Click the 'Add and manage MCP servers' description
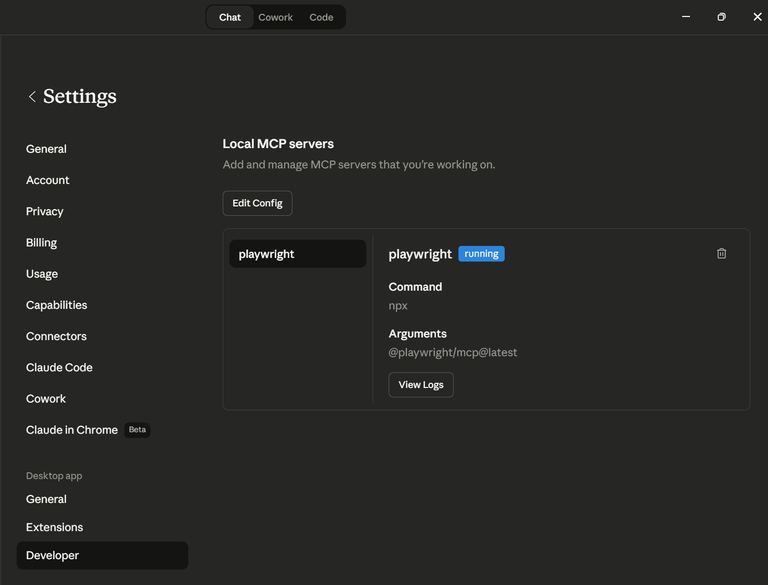The width and height of the screenshot is (768, 585). pyautogui.click(x=359, y=165)
